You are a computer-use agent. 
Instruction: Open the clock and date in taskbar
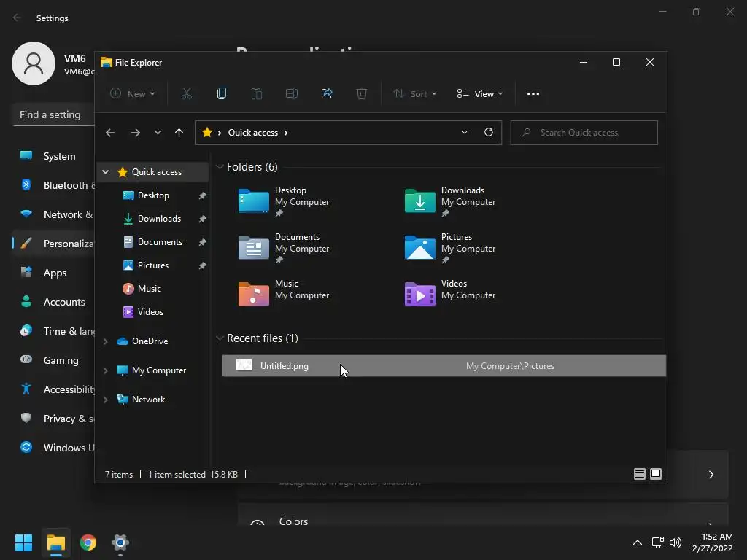point(712,542)
